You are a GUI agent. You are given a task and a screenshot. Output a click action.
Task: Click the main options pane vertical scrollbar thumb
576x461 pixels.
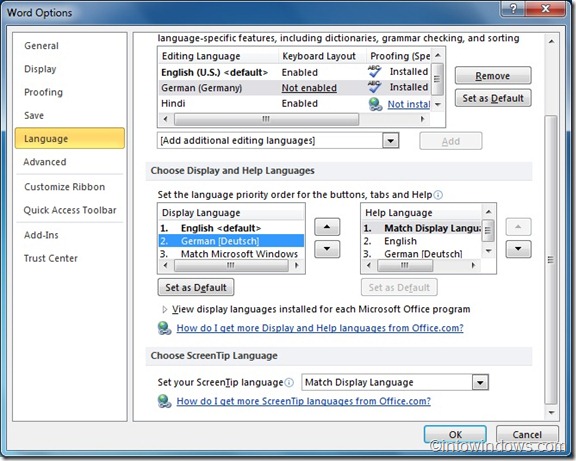pyautogui.click(x=551, y=259)
